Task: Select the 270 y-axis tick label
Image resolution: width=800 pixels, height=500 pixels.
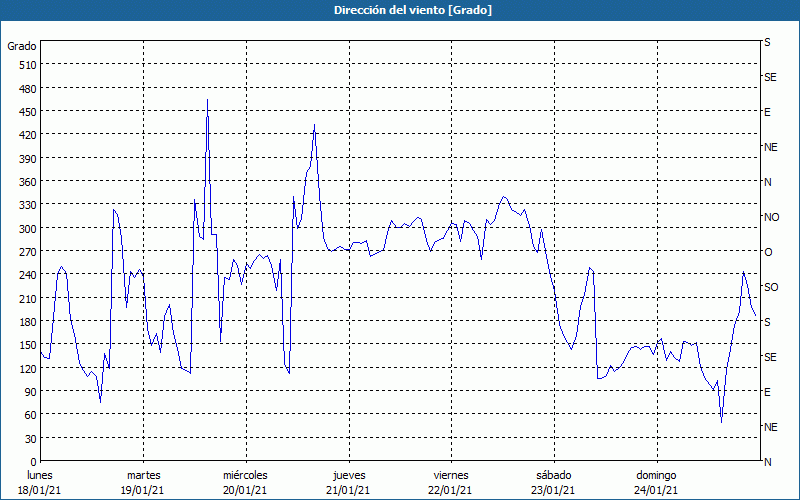Action: click(x=27, y=252)
